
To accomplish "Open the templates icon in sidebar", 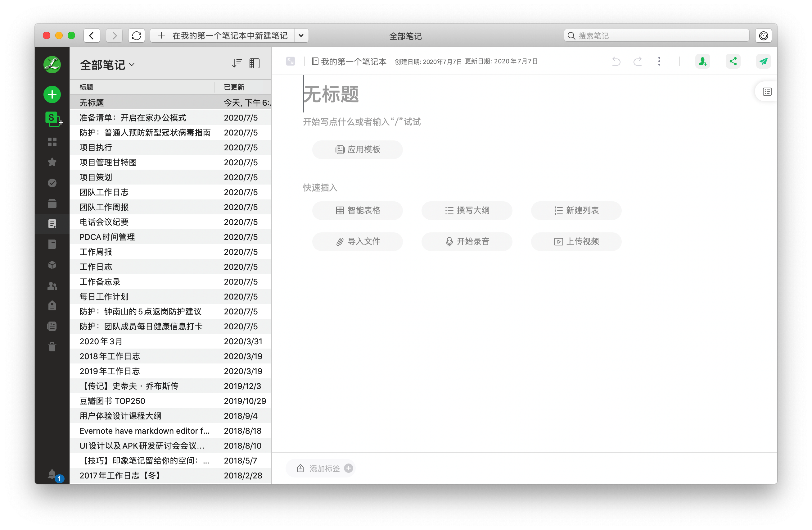I will coord(52,326).
